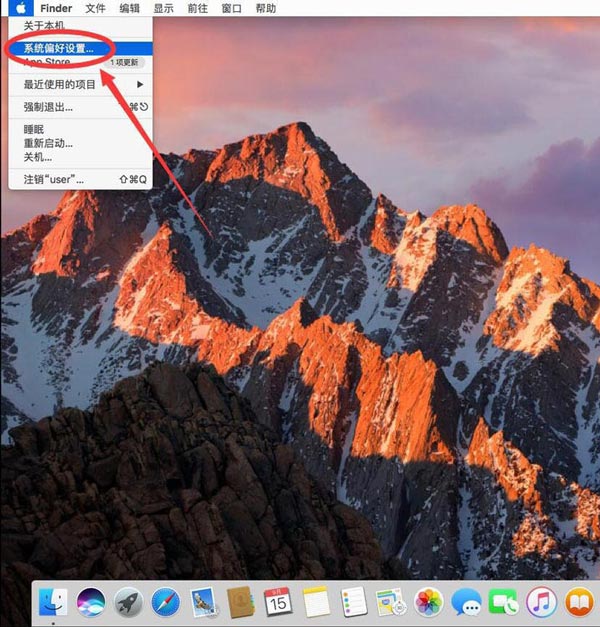Select 强制退出... menu entry

pyautogui.click(x=48, y=106)
